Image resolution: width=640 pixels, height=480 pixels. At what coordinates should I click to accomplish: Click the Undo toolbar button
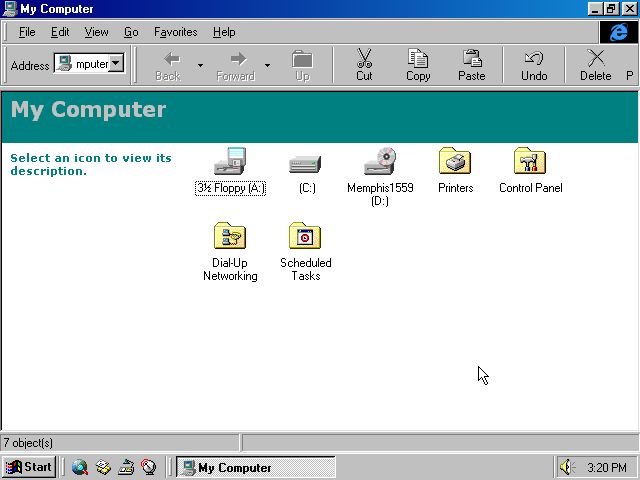click(x=534, y=65)
